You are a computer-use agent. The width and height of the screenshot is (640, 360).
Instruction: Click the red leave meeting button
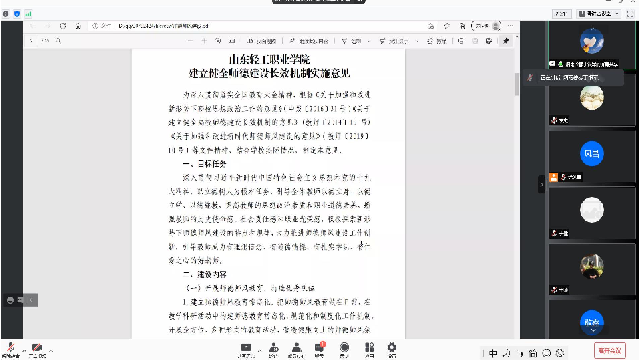click(x=610, y=350)
